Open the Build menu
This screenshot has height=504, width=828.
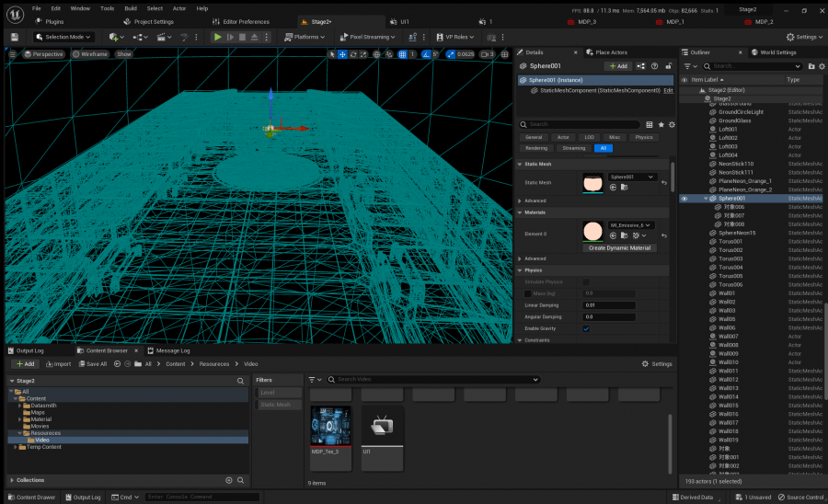click(131, 8)
